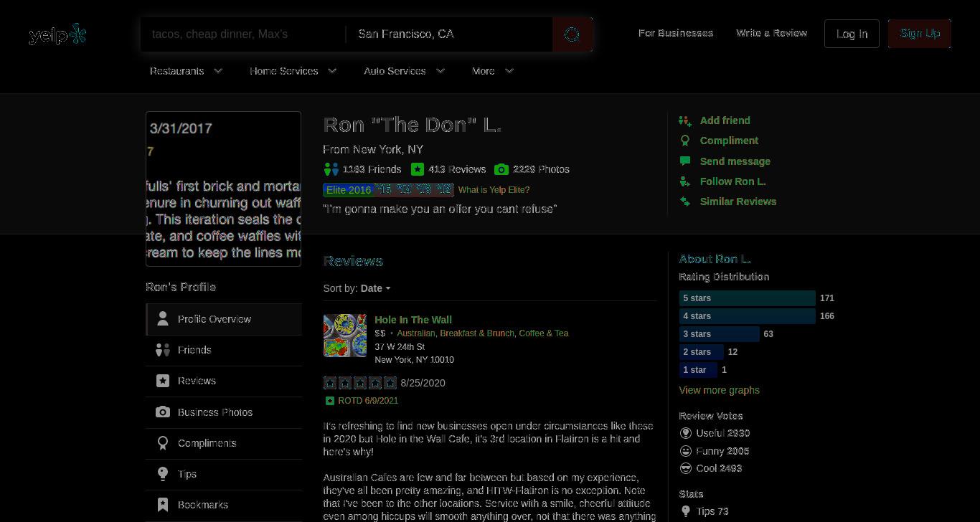Click the Sign Up button
Screen dimensions: 980x522
(x=920, y=34)
